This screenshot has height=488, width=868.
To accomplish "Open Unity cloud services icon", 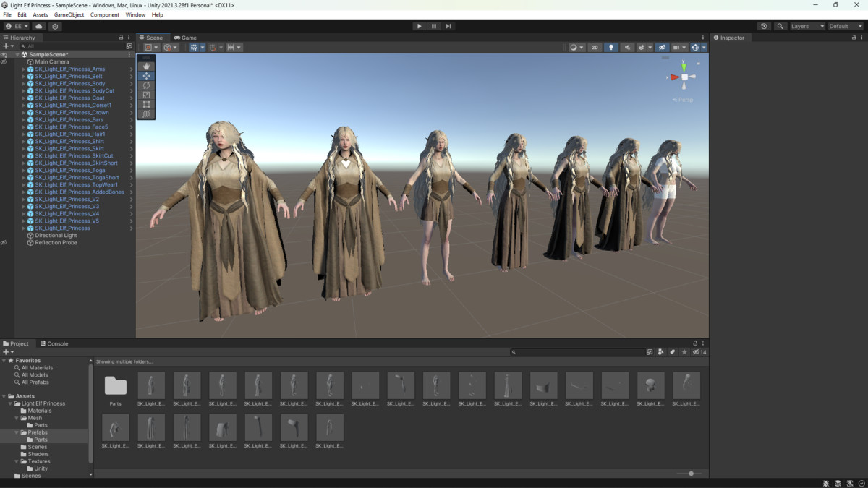I will pyautogui.click(x=39, y=26).
